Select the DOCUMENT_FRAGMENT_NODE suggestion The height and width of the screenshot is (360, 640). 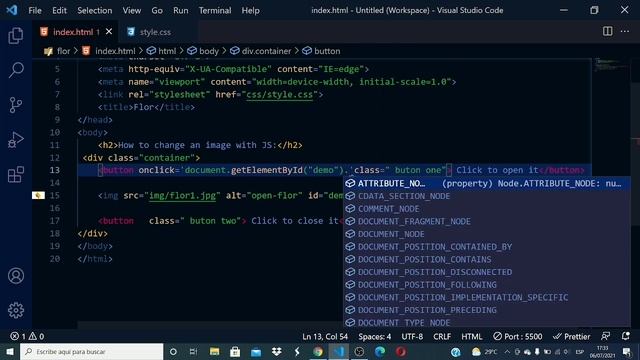tap(487, 221)
